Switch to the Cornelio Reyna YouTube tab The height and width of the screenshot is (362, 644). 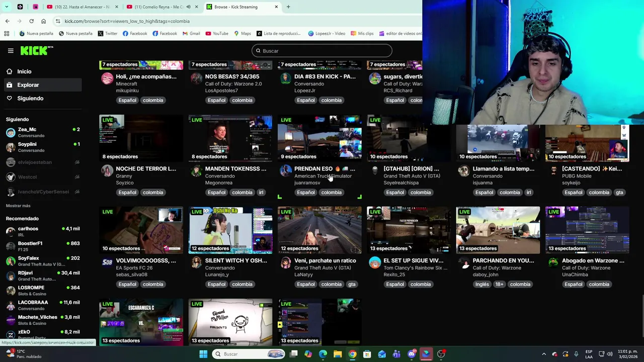pos(162,7)
